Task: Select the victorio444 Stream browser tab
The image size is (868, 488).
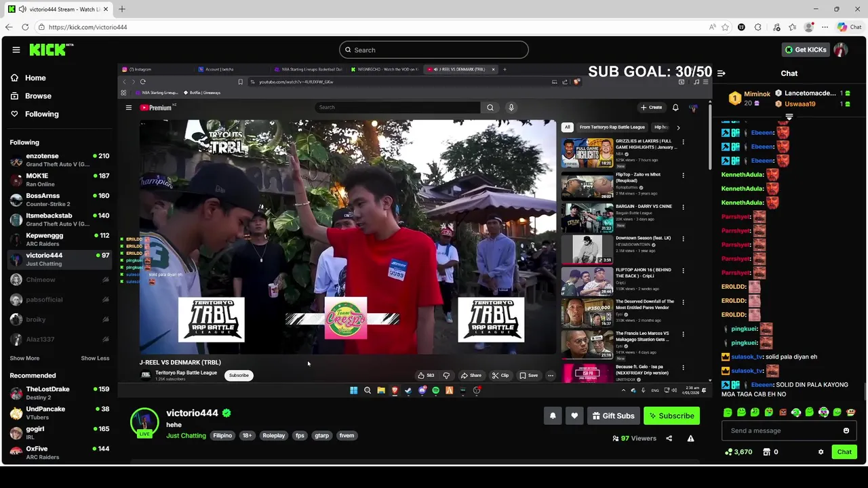Action: 59,9
